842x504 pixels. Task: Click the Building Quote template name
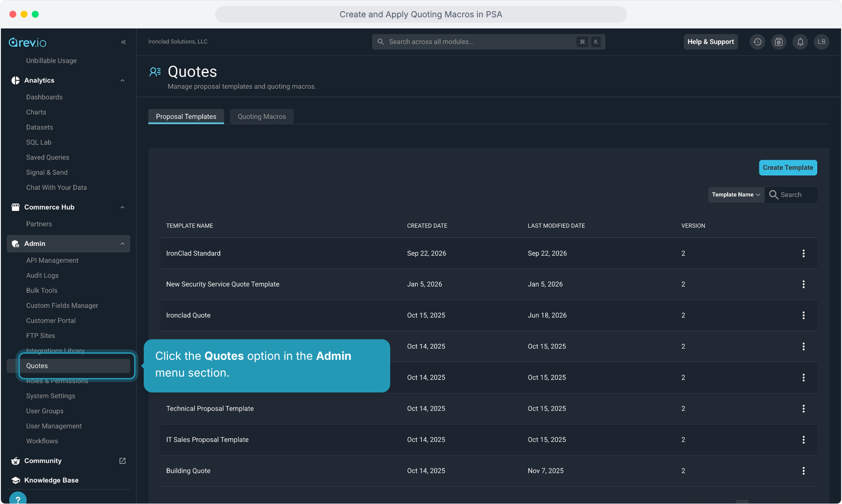[188, 471]
